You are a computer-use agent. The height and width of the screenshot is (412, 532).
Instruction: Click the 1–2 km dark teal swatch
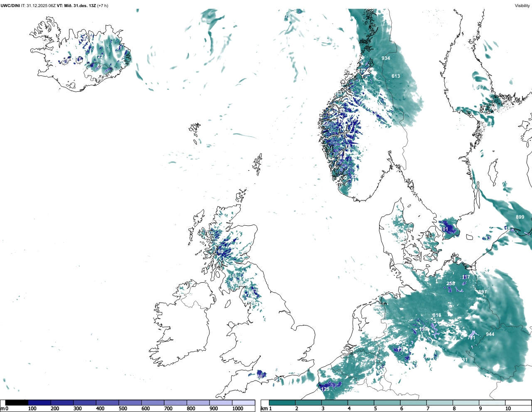(x=282, y=402)
